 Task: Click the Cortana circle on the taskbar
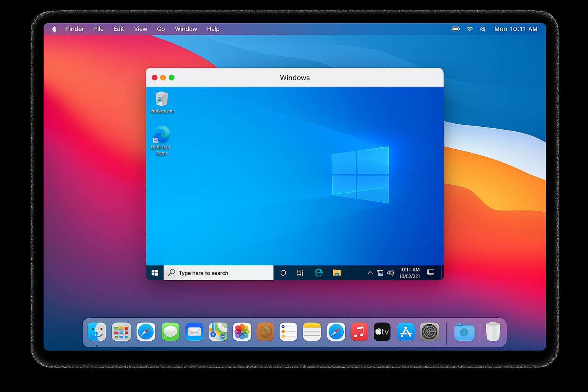(x=283, y=273)
